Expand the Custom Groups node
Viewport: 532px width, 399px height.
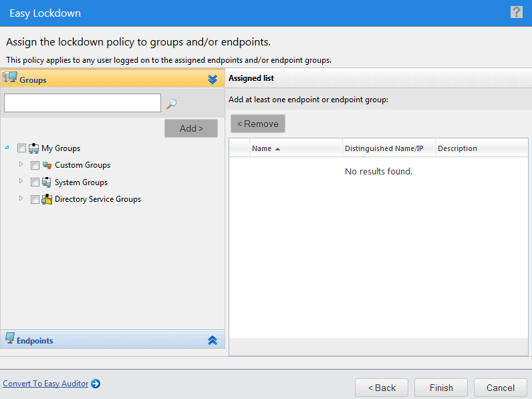[x=21, y=164]
